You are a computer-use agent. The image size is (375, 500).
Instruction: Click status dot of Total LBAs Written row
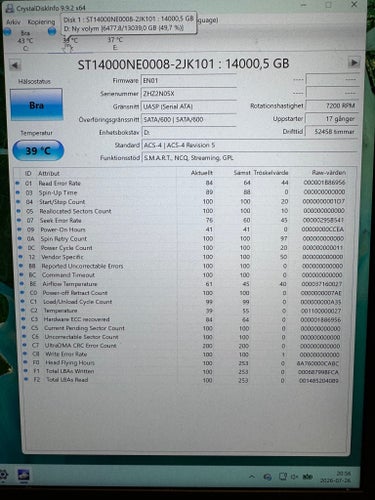pyautogui.click(x=26, y=371)
